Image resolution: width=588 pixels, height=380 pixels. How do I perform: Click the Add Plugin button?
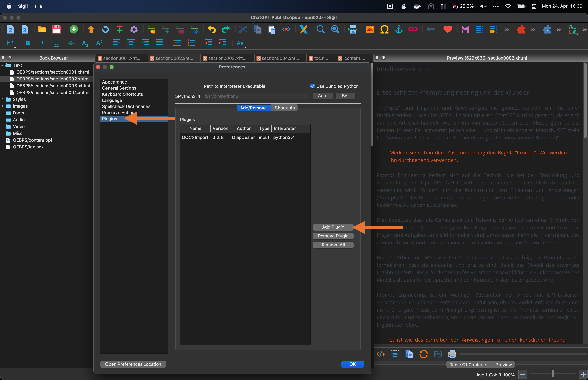333,227
